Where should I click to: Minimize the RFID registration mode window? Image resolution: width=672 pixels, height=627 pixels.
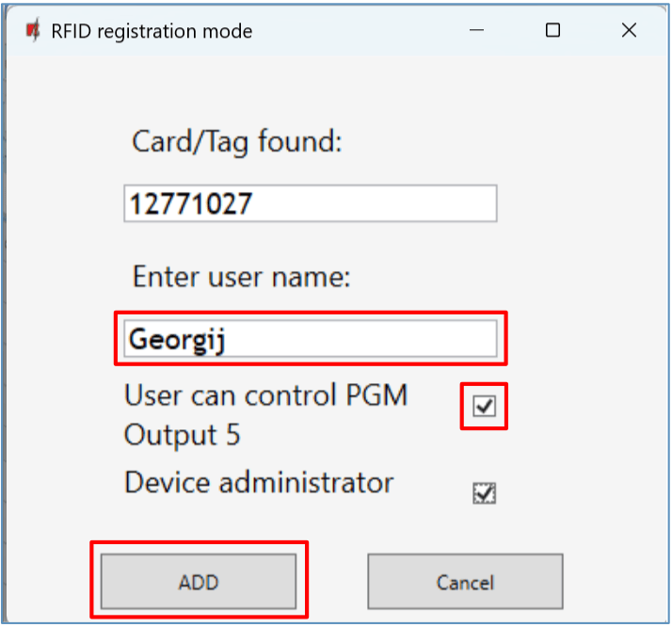point(477,30)
